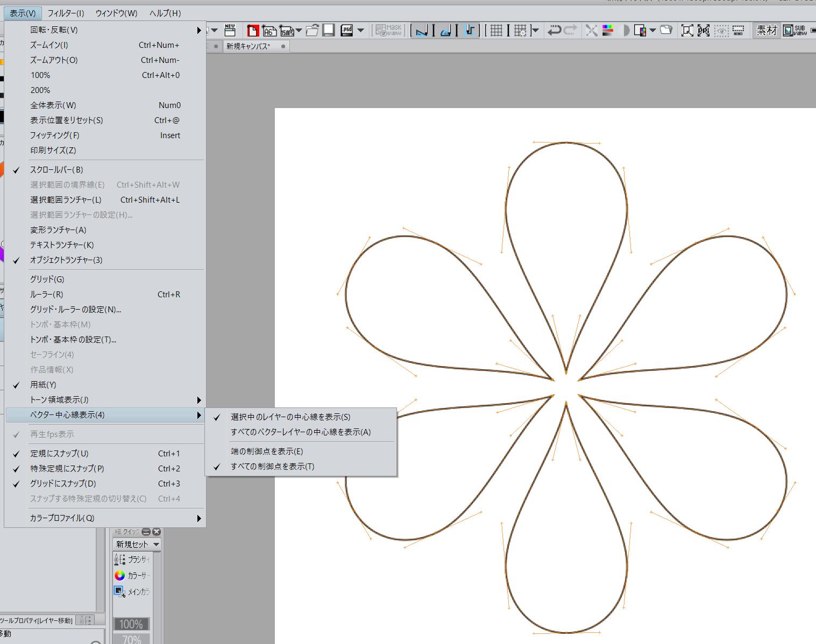This screenshot has height=644, width=816.
Task: Click the red new page icon
Action: (252, 31)
